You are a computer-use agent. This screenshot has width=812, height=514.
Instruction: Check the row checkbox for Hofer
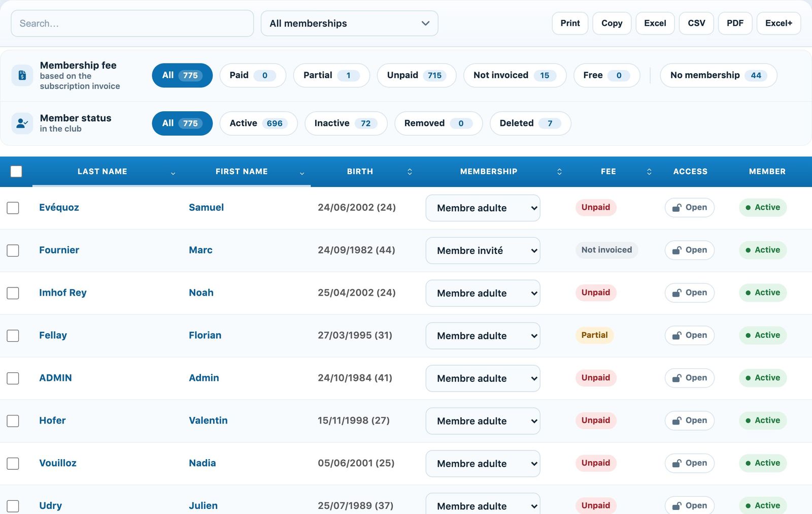coord(13,421)
